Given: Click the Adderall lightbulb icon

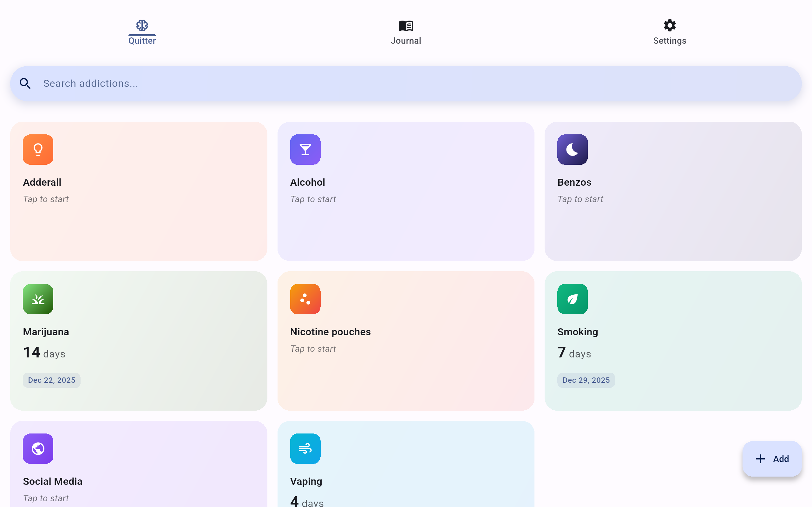Looking at the screenshot, I should point(38,150).
